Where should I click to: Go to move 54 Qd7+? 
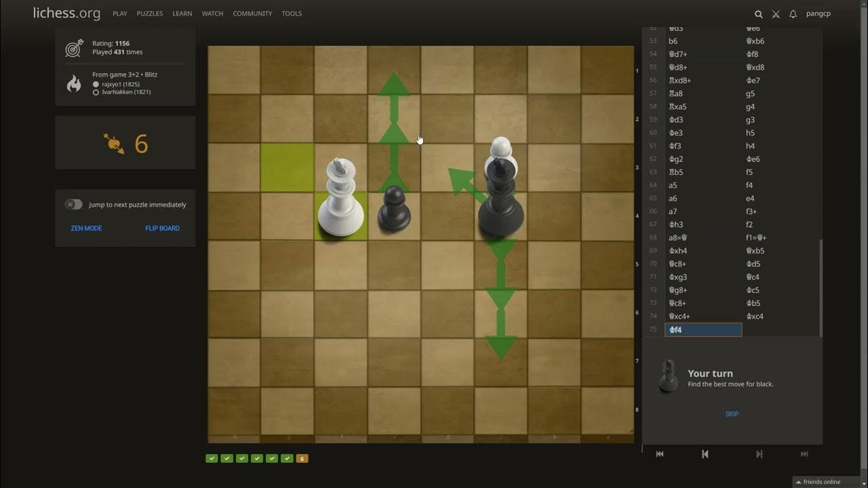[703, 54]
